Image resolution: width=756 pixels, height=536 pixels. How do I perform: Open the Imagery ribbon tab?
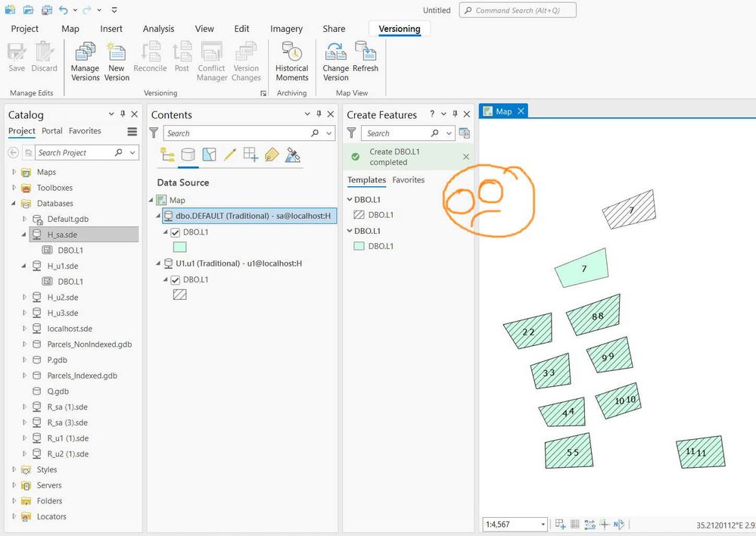pos(286,29)
